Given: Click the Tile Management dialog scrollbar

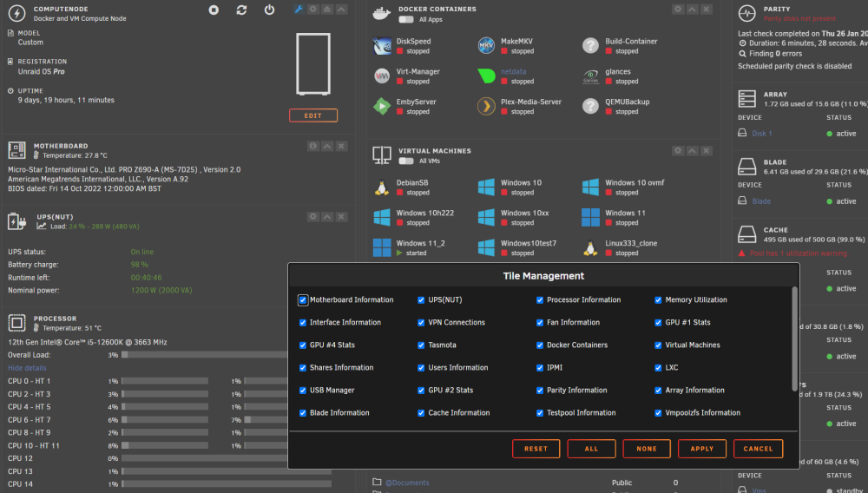Looking at the screenshot, I should pos(795,339).
